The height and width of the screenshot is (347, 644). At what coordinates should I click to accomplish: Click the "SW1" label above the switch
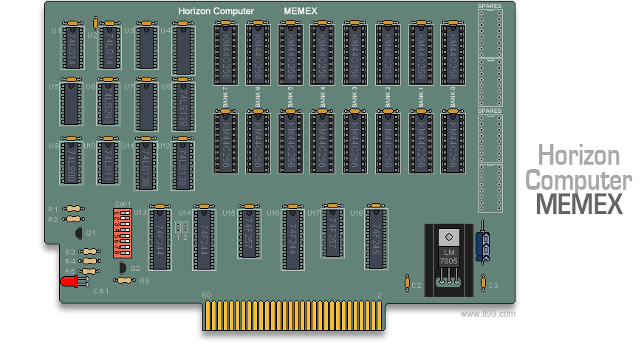tap(123, 204)
